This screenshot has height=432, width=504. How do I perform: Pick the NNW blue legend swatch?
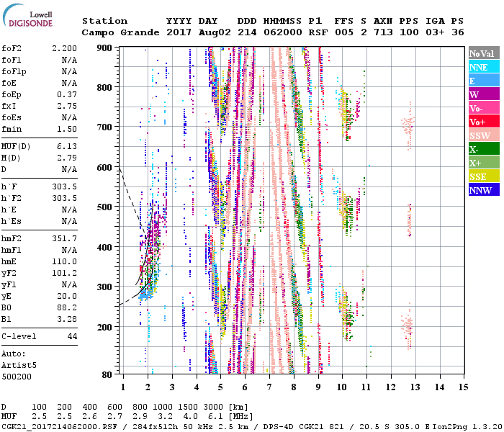coord(484,191)
